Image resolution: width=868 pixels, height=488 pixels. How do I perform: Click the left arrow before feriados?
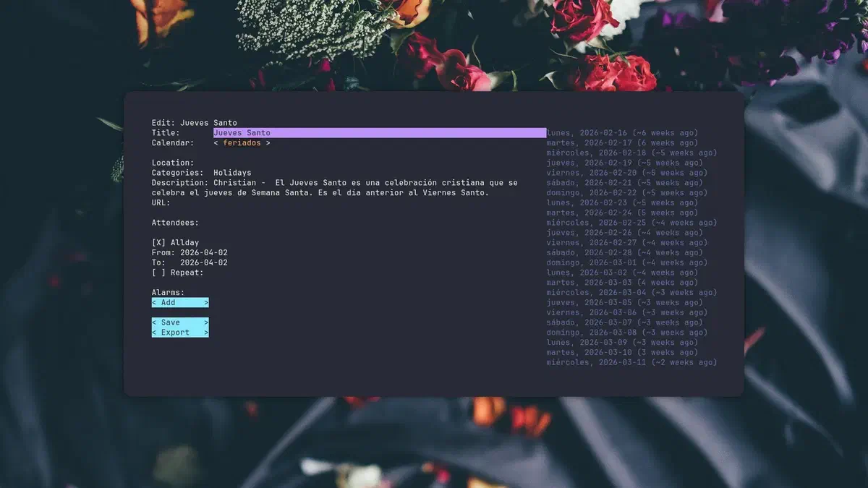[x=216, y=143]
